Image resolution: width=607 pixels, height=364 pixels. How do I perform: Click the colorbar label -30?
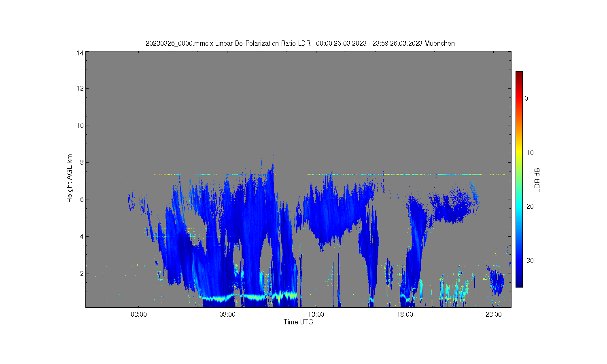click(529, 260)
